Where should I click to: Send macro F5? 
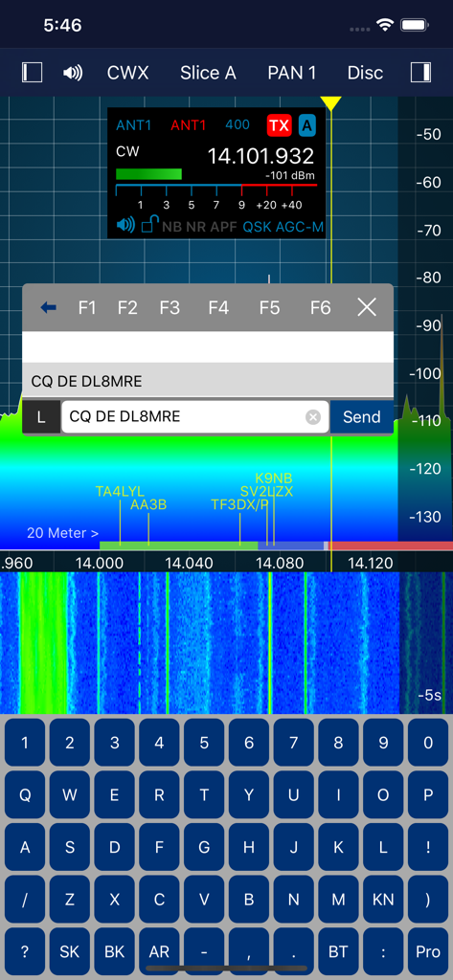(x=269, y=307)
